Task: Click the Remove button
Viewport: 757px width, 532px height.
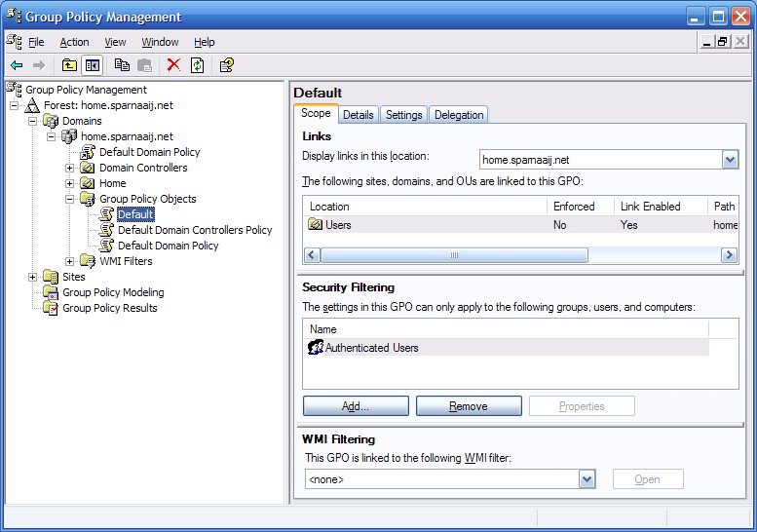Action: (x=469, y=406)
